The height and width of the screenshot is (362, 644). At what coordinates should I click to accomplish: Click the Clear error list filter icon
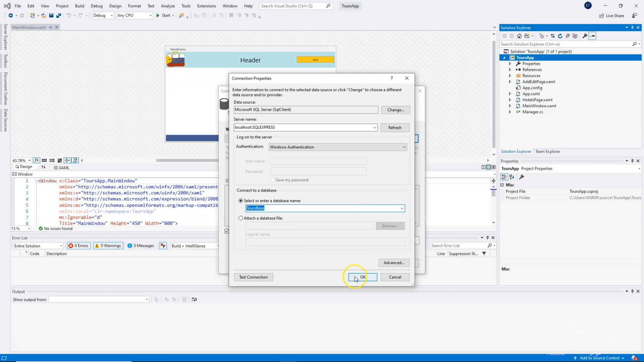coord(163,246)
